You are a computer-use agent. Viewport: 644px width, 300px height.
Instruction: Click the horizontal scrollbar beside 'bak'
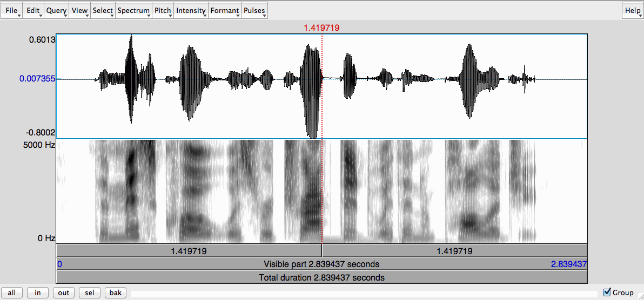[x=363, y=294]
